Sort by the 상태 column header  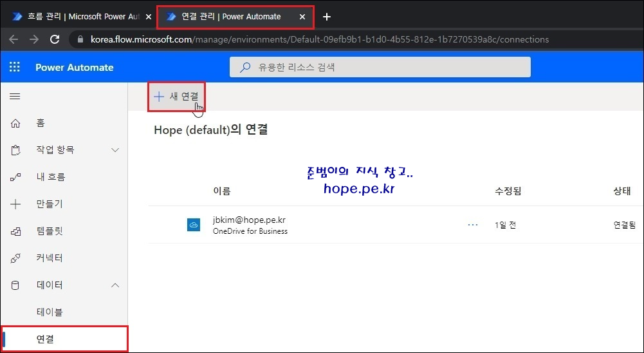(x=622, y=191)
